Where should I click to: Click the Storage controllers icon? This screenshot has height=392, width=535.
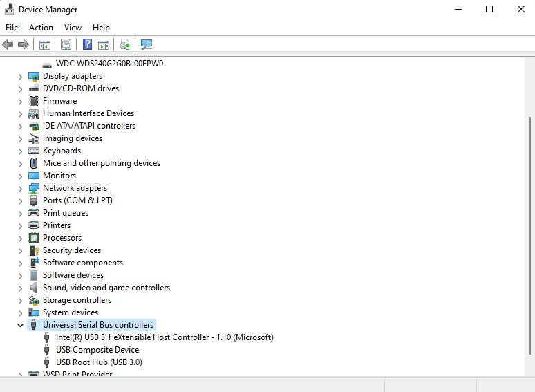coord(34,300)
